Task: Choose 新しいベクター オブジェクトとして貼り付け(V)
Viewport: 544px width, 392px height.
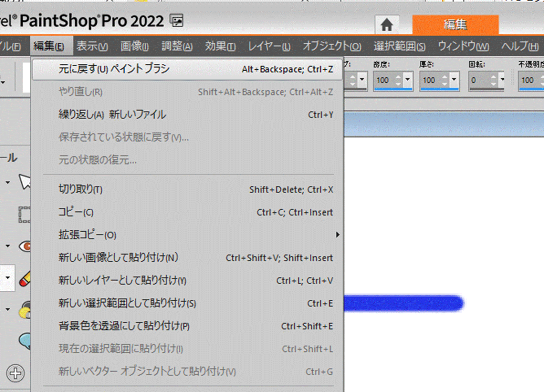Action: pos(187,372)
